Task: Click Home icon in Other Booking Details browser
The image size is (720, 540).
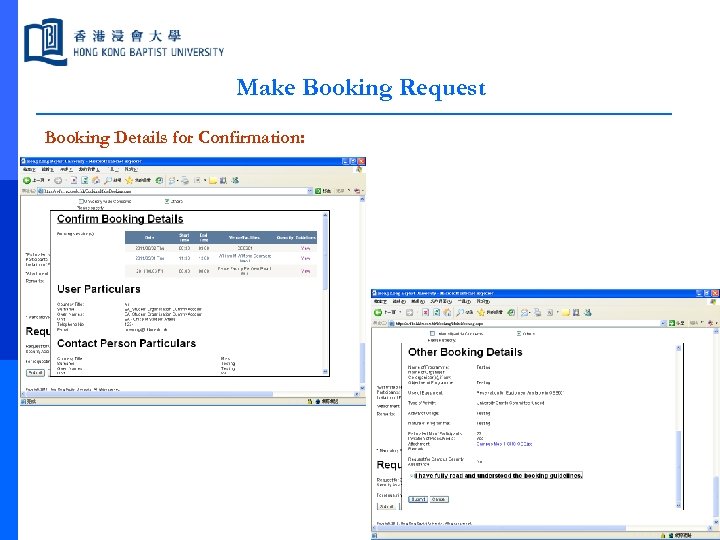Action: (447, 313)
